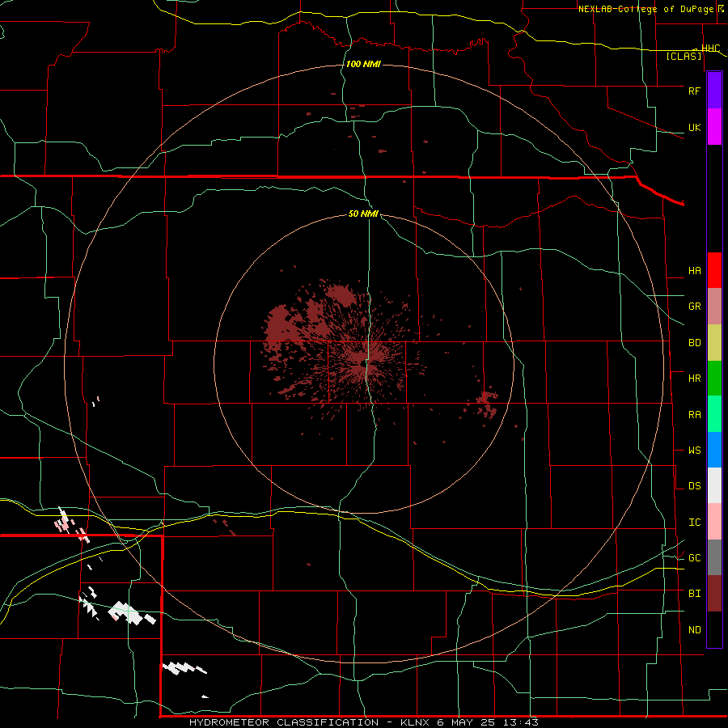Click the 'RF' legend label
Viewport: 728px width, 728px height.
pyautogui.click(x=694, y=91)
